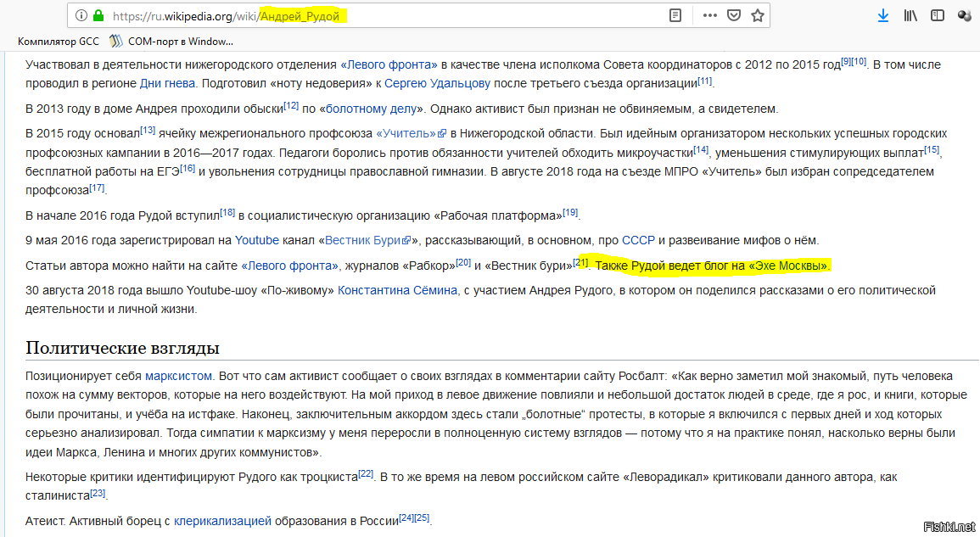Open the СССР link

point(638,241)
